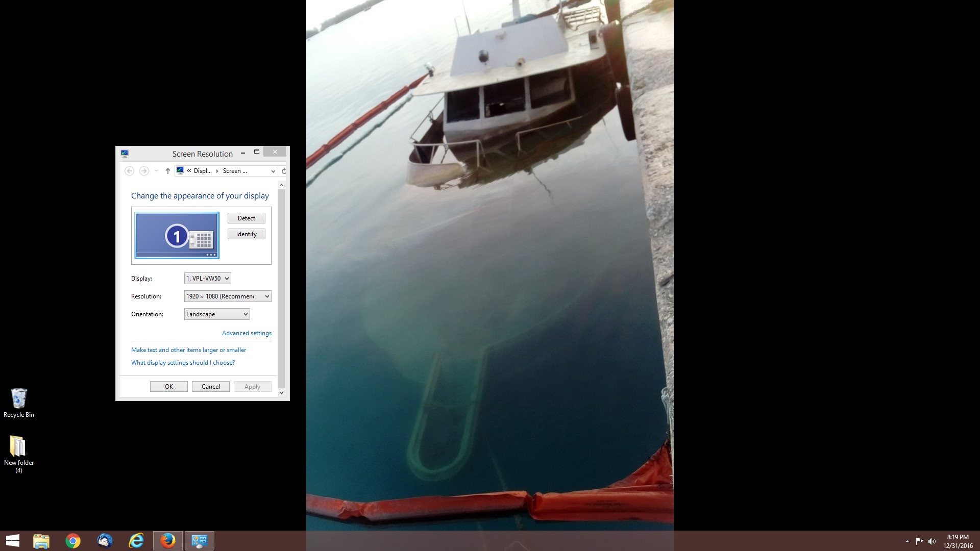Open the Resolution dropdown
This screenshot has width=980, height=551.
(x=227, y=296)
